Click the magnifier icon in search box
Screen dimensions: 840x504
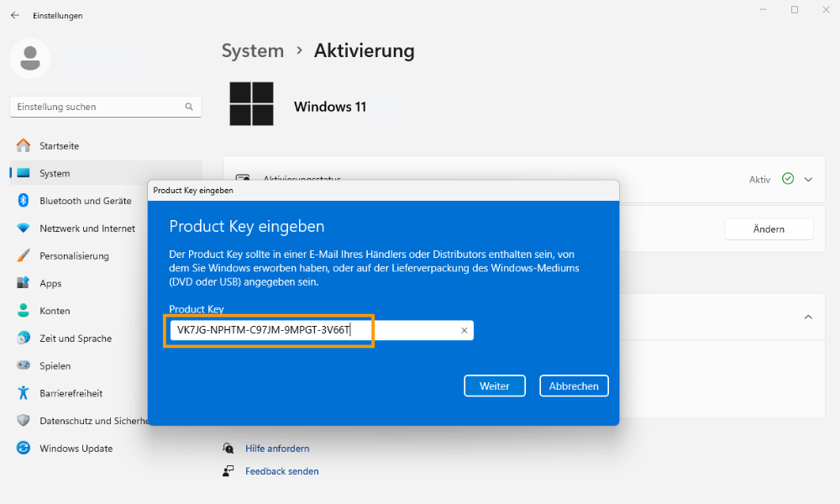pyautogui.click(x=189, y=107)
